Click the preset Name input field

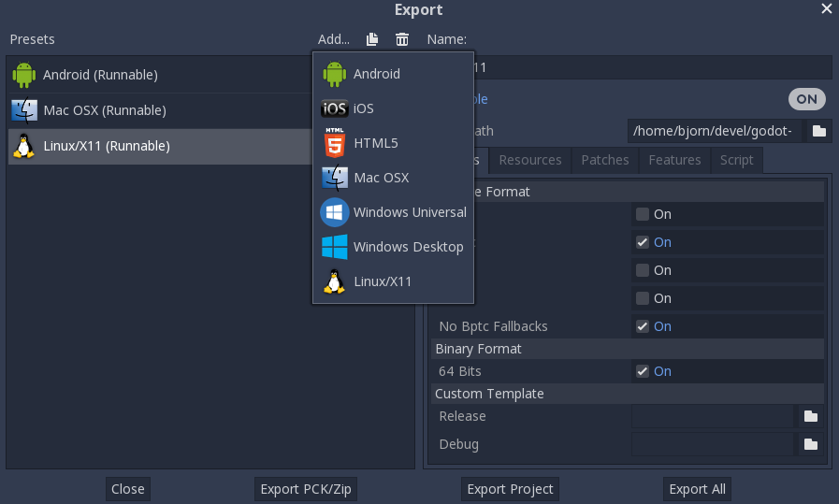[653, 67]
